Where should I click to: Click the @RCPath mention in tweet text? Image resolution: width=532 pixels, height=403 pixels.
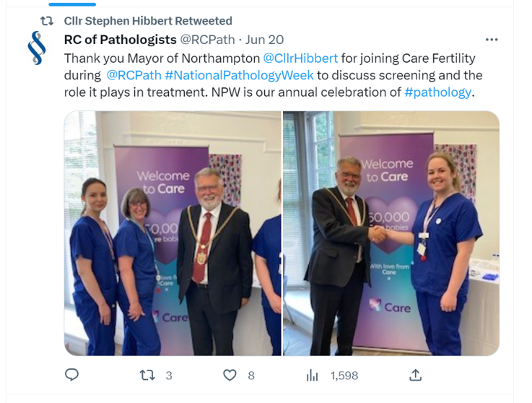pyautogui.click(x=134, y=75)
